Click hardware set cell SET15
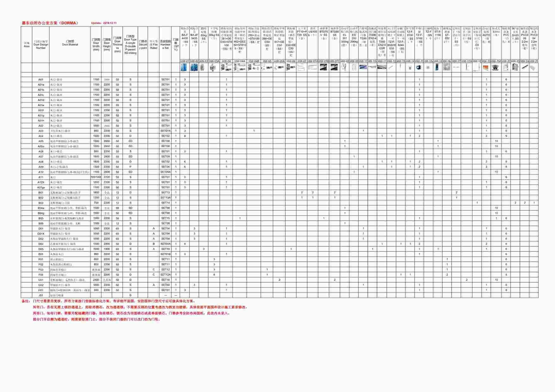The image size is (555, 392). click(165, 218)
